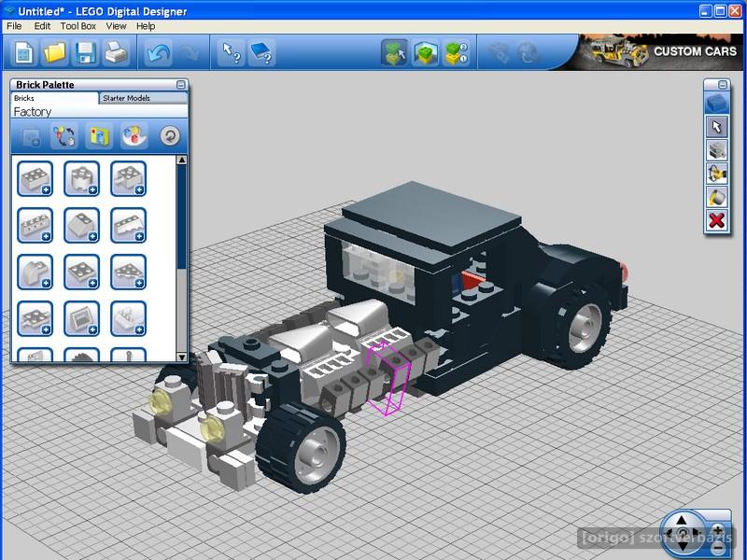Choose the Paint bucket tool
Viewport: 747px width, 560px height.
pyautogui.click(x=716, y=197)
